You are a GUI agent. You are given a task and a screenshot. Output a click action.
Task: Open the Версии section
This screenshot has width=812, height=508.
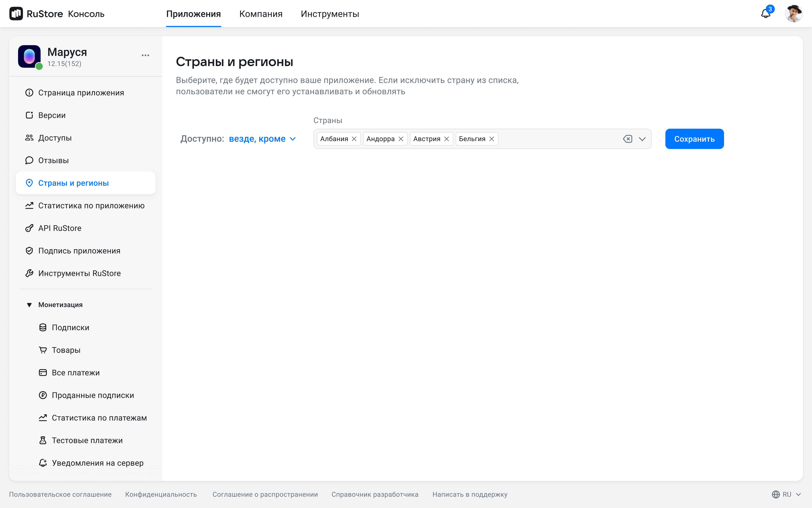click(86, 115)
